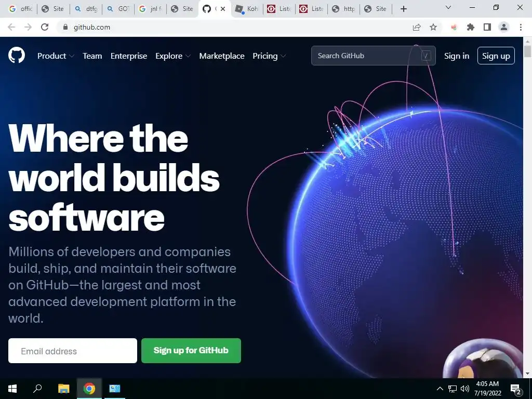The image size is (532, 399).
Task: Click the volume speaker icon
Action: click(x=465, y=389)
